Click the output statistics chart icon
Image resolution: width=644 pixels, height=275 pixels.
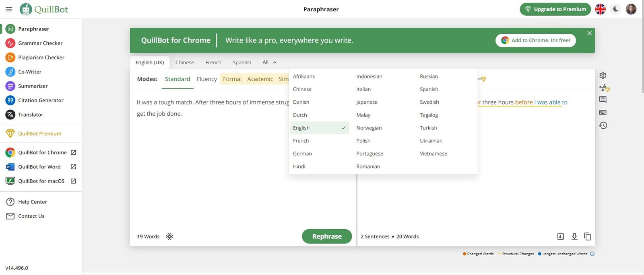tap(560, 236)
